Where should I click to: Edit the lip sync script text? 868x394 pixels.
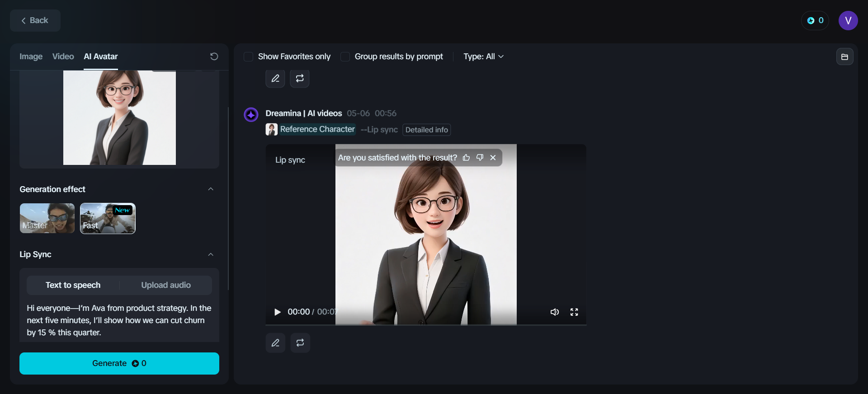[x=119, y=320]
